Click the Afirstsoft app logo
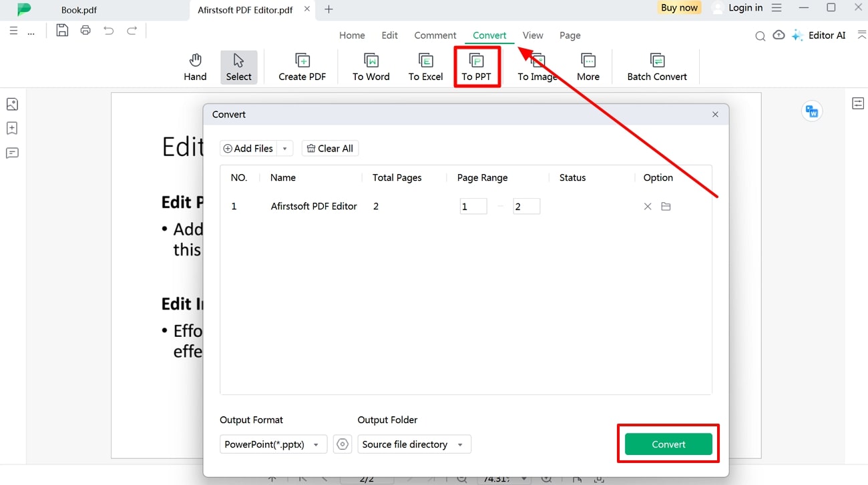The image size is (868, 485). pos(24,9)
